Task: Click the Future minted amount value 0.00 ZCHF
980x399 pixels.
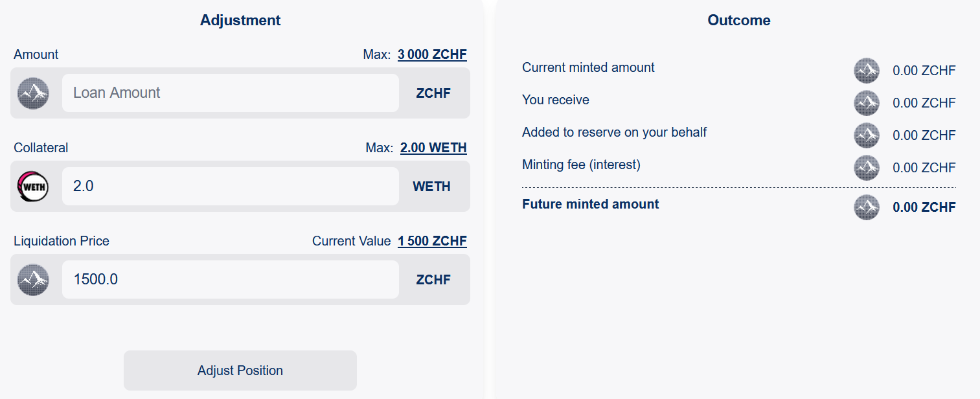Action: point(924,207)
